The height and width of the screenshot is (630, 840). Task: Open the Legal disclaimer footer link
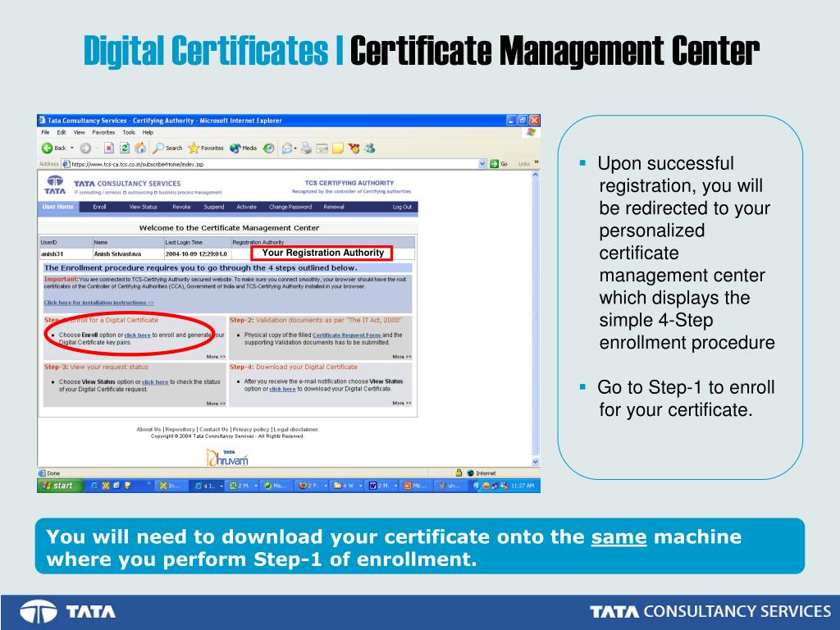[x=295, y=429]
